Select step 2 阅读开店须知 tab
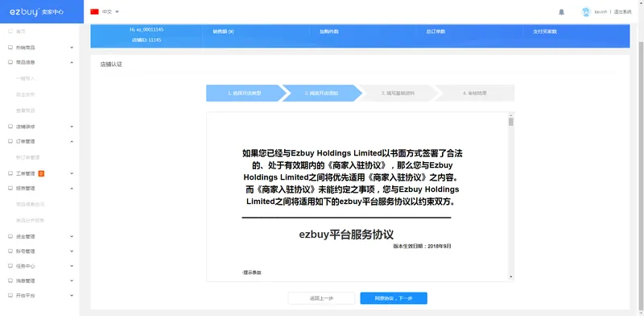644x316 pixels. [322, 94]
